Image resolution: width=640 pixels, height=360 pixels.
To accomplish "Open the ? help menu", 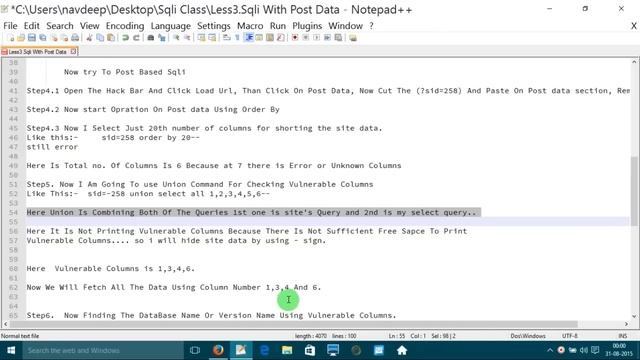I will (371, 26).
